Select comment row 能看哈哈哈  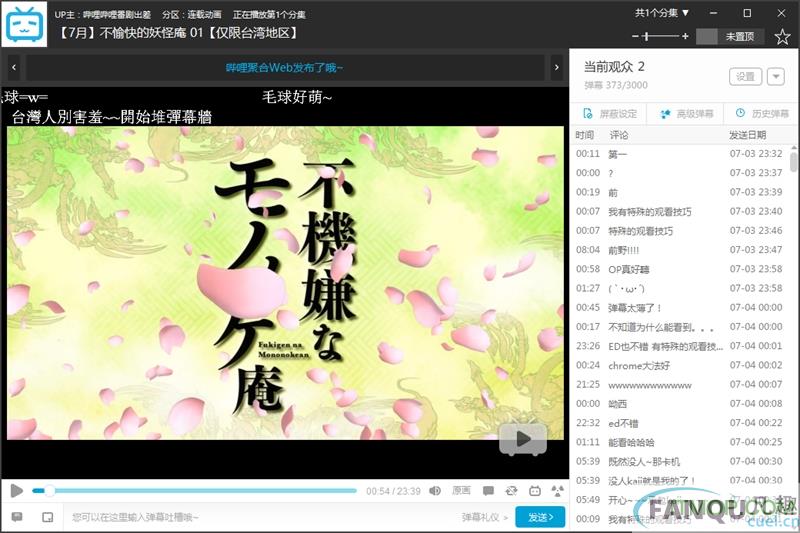(681, 442)
